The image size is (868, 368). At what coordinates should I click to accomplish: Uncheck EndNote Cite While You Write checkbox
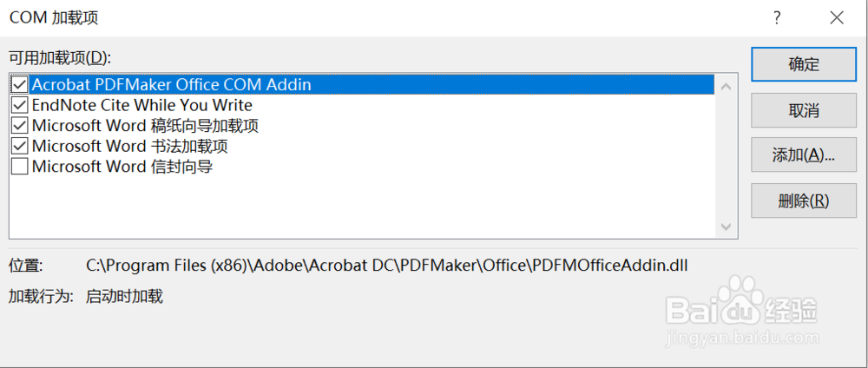click(x=19, y=105)
